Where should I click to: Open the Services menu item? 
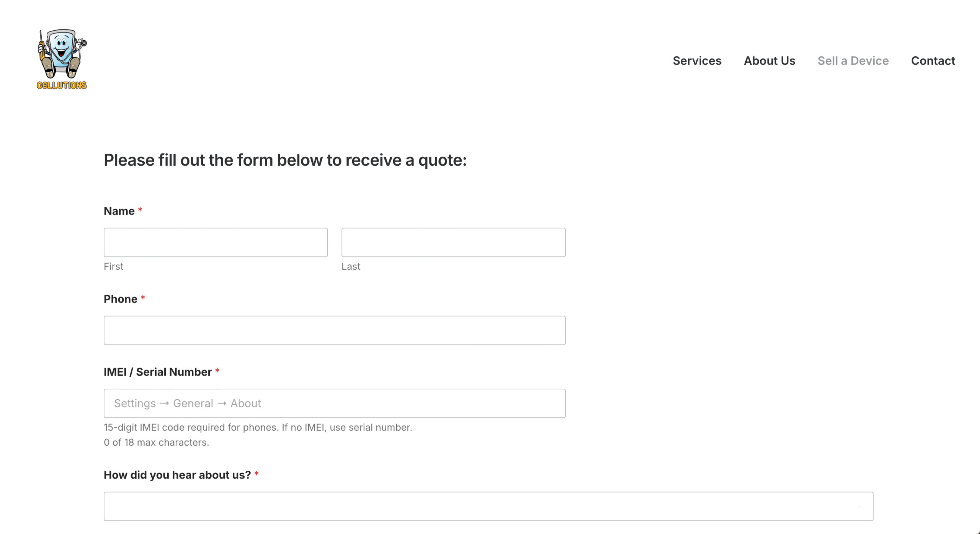click(x=697, y=61)
